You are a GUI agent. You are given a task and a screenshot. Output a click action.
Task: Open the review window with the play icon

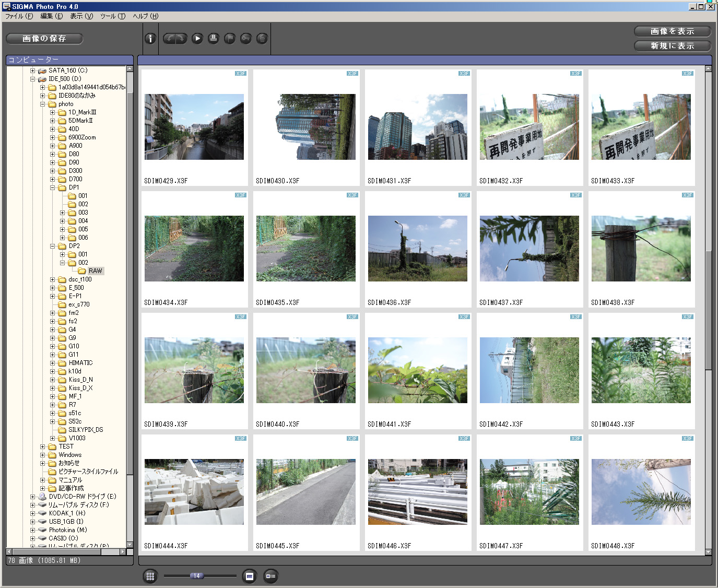tap(197, 38)
